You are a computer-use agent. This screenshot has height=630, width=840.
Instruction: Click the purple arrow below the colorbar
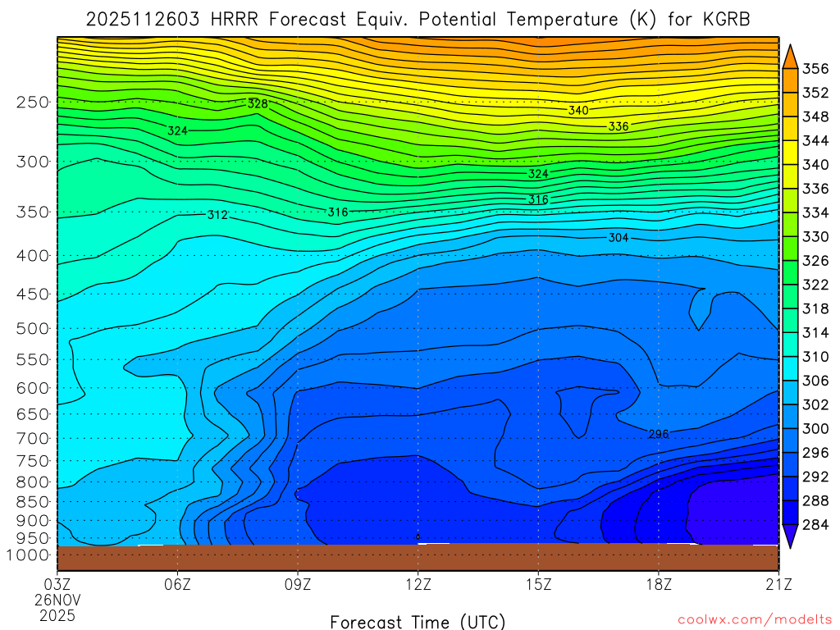click(790, 535)
